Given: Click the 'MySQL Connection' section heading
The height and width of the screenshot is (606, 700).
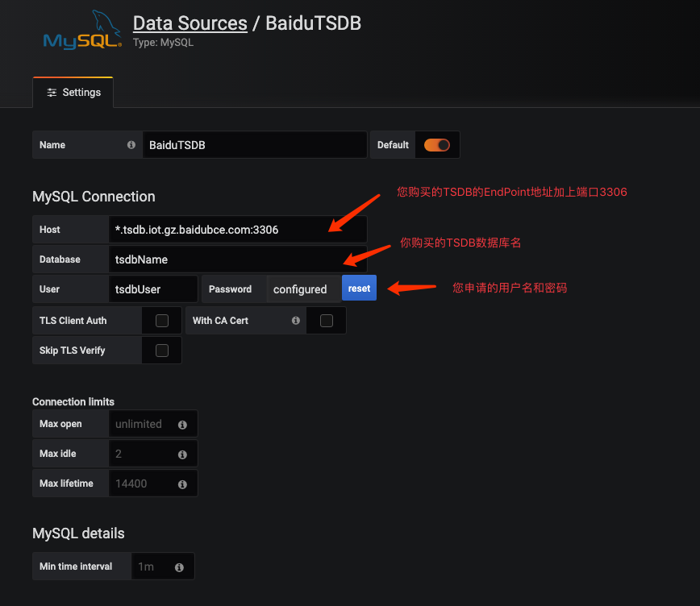Looking at the screenshot, I should [x=94, y=197].
